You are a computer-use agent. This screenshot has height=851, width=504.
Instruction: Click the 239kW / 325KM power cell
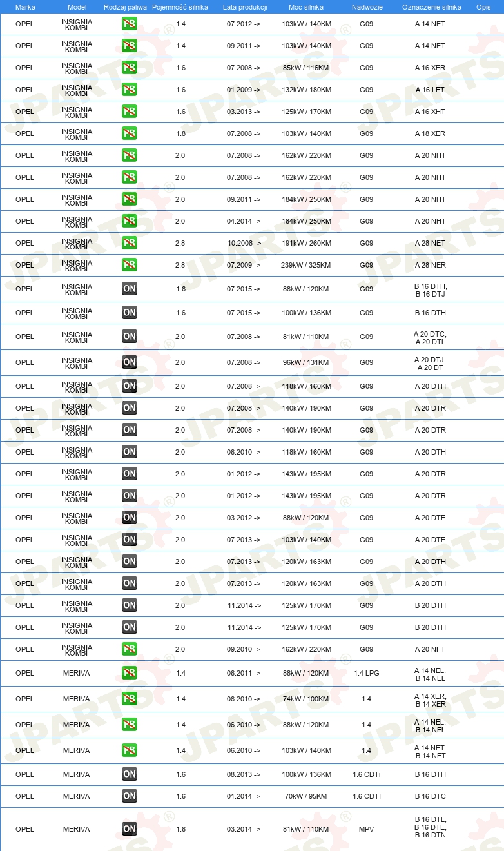[306, 265]
